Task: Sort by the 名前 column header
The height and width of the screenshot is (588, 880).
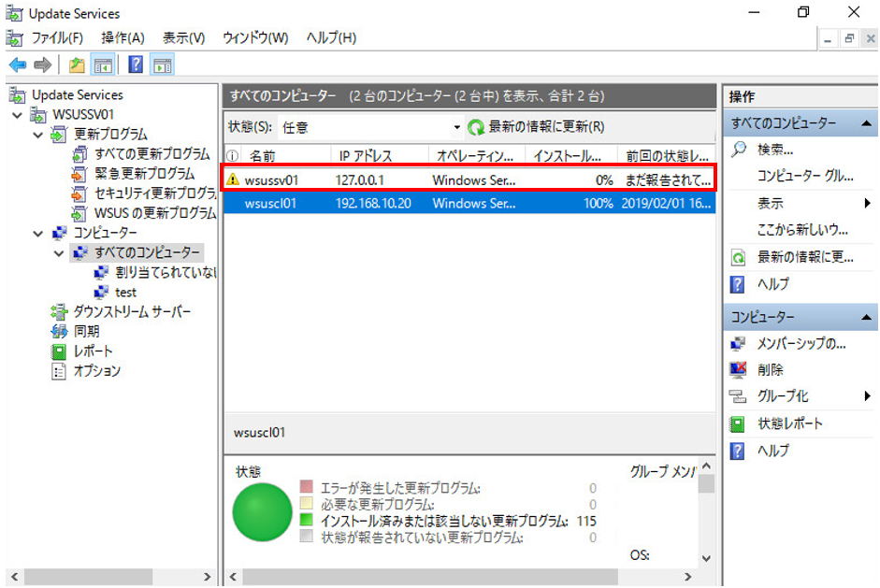Action: 285,155
